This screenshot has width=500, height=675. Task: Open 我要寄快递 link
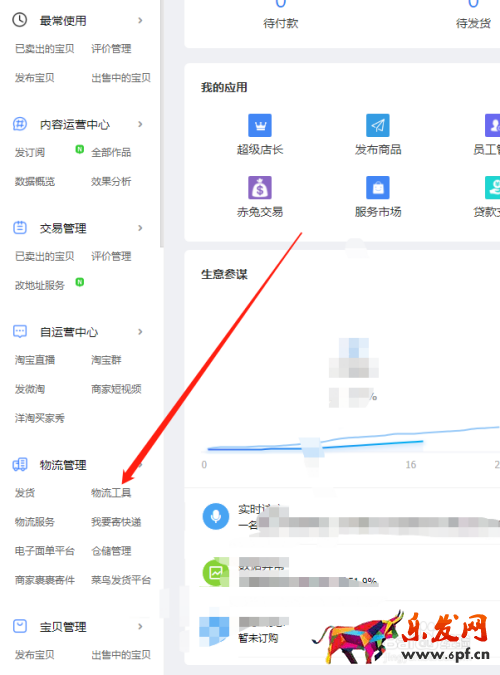[116, 522]
